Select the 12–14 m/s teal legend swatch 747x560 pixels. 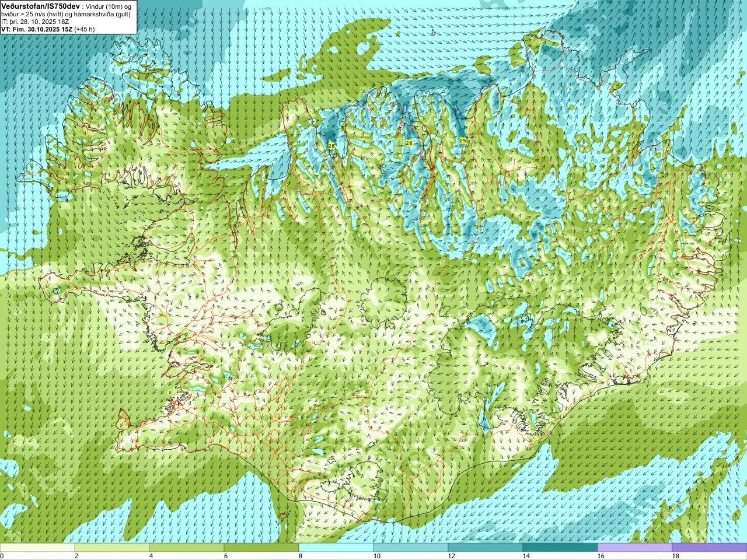point(486,548)
